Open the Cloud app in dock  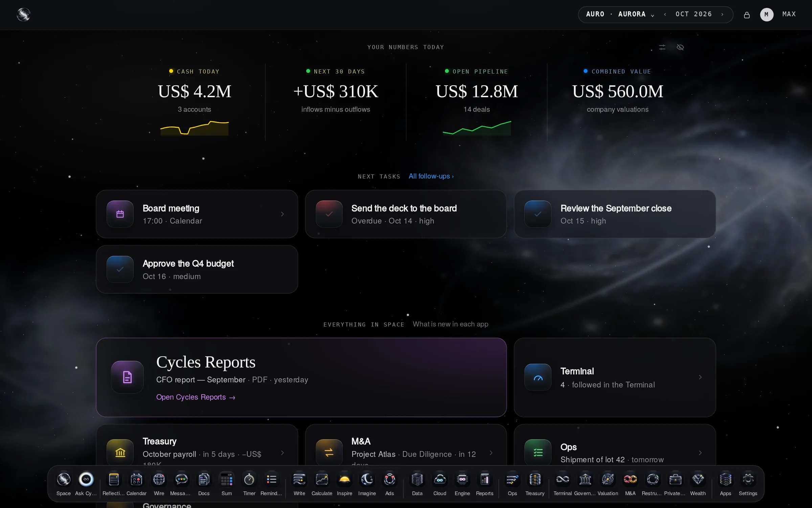pyautogui.click(x=440, y=480)
